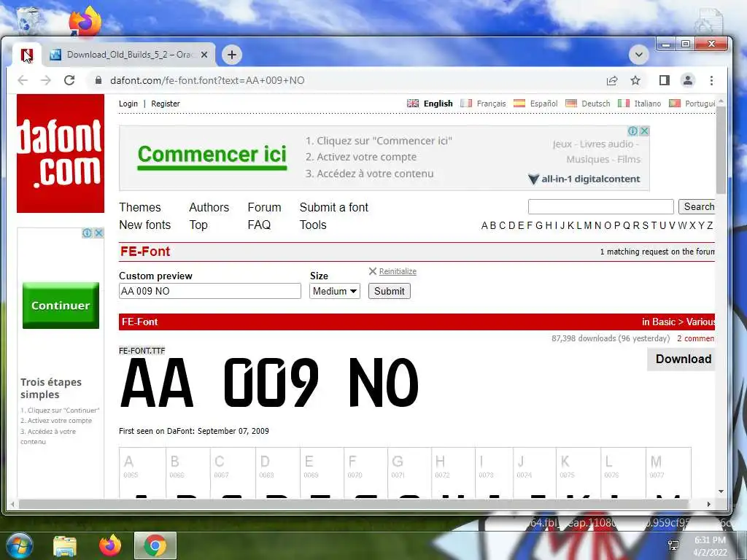Open the Chrome three-dot menu

tap(711, 80)
